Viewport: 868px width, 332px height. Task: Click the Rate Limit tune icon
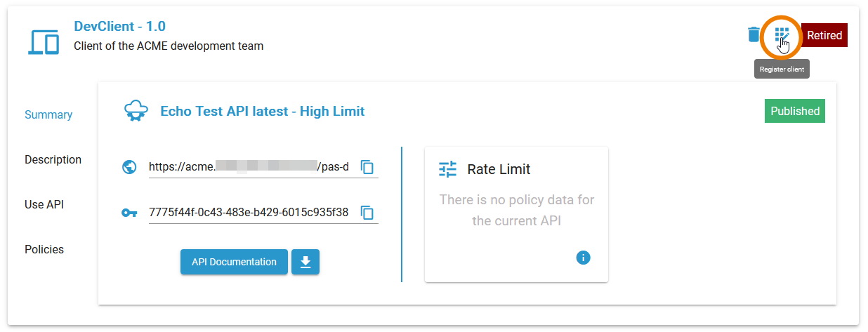coord(447,169)
